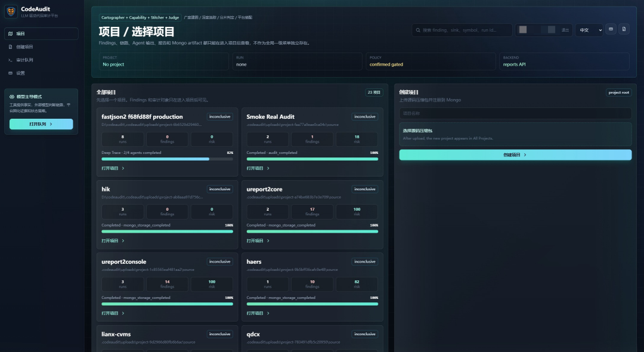
Task: Click the 项目名称 input field
Action: point(515,113)
